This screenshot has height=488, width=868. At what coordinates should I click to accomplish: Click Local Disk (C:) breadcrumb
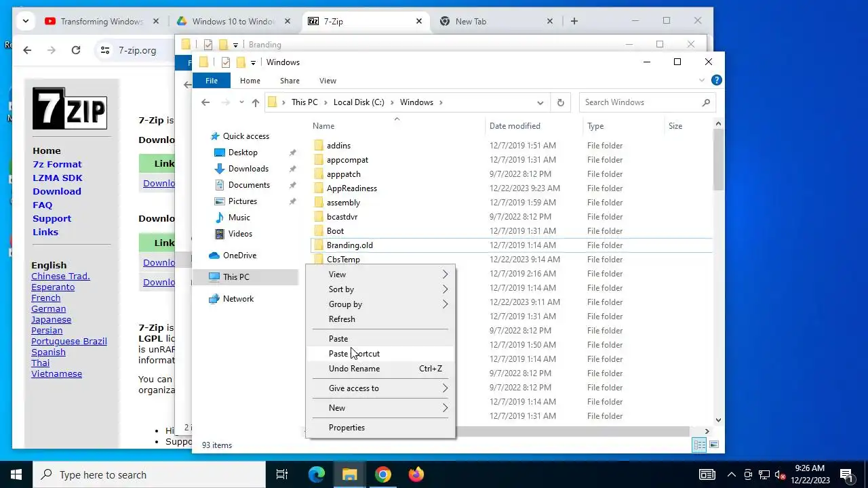(359, 102)
